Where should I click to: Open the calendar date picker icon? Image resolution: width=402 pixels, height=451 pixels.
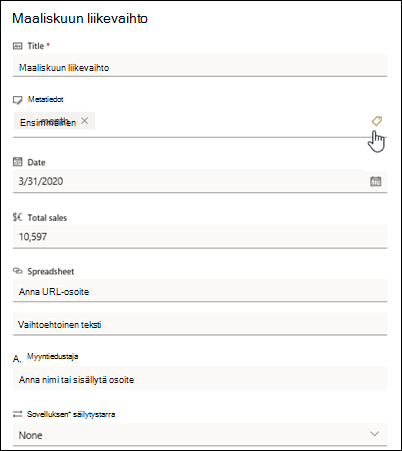(x=375, y=181)
